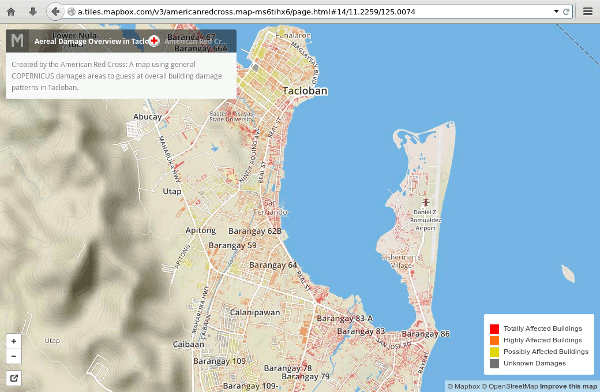This screenshot has width=600, height=392.
Task: Open the share map icon
Action: pyautogui.click(x=14, y=378)
